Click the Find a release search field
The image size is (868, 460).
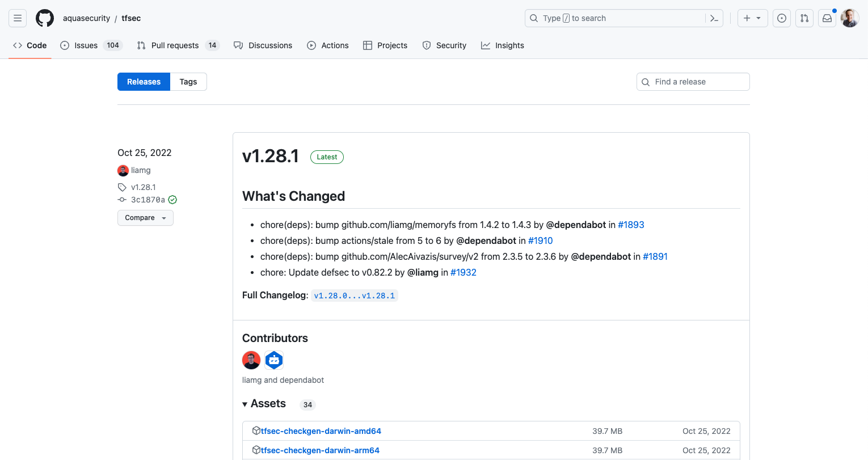[x=693, y=81]
